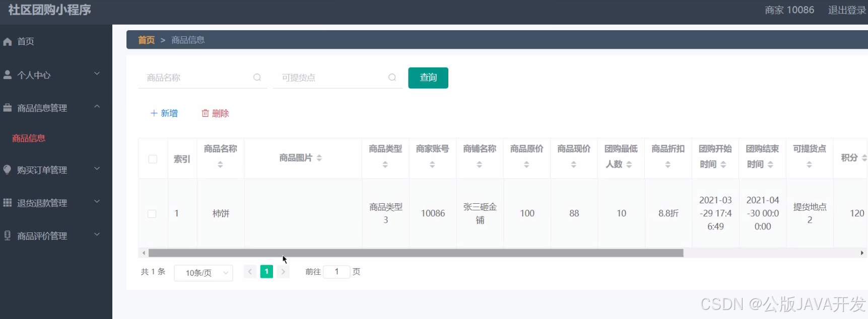
Task: Click the 社区团购小程序 title
Action: (x=49, y=10)
